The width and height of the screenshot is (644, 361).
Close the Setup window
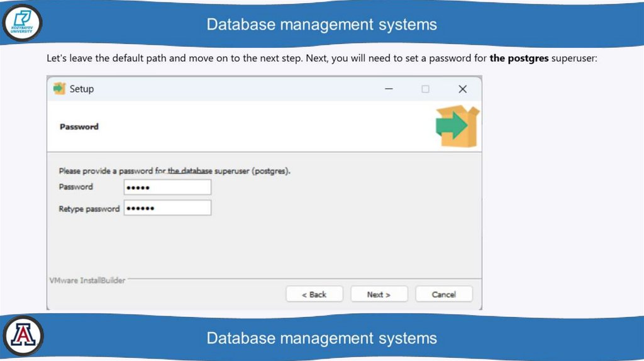[x=462, y=89]
